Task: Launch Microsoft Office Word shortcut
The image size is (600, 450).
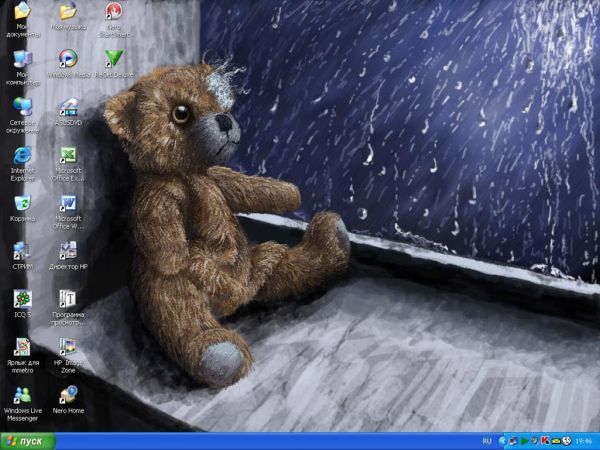Action: (x=68, y=203)
